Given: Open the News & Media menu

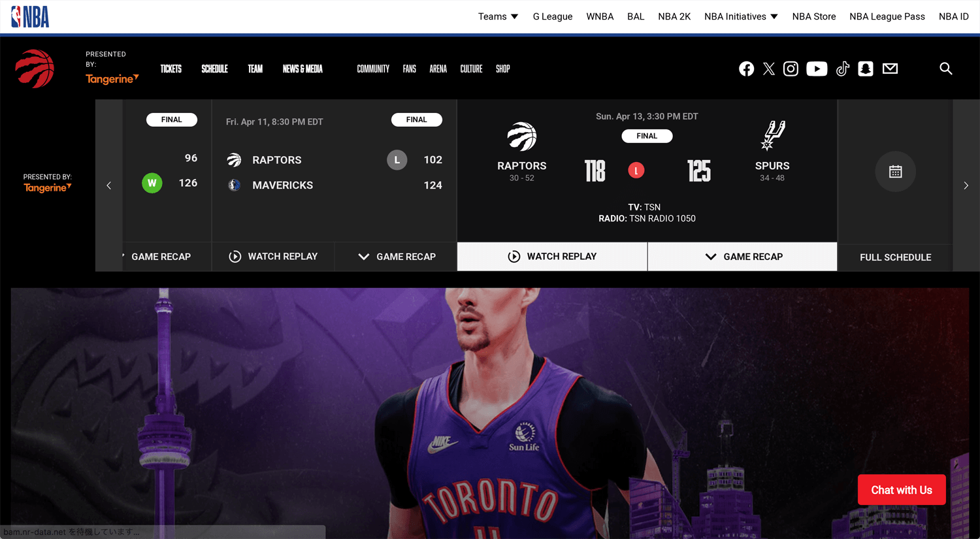Looking at the screenshot, I should (302, 69).
